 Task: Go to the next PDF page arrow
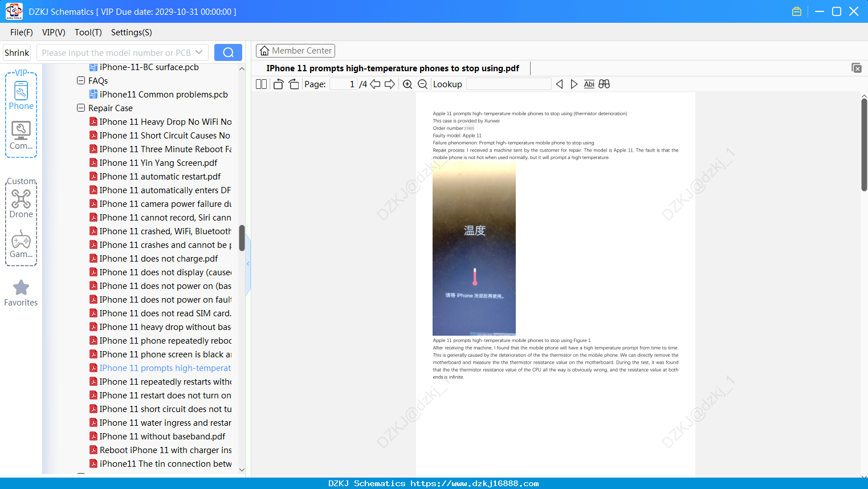[x=390, y=84]
